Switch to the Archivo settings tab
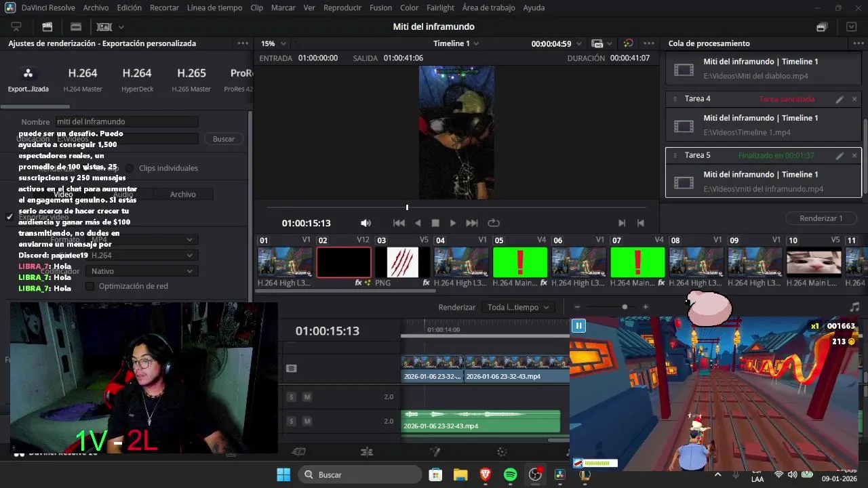This screenshot has width=868, height=488. [182, 195]
